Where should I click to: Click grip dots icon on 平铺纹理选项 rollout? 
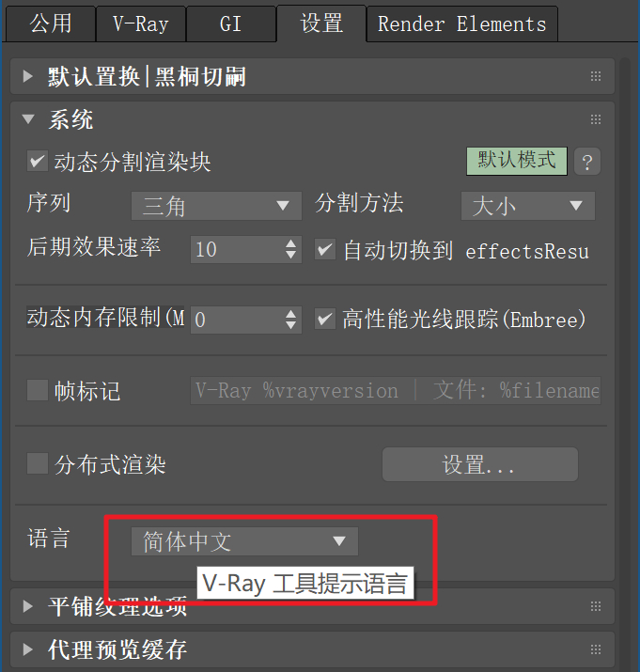click(x=596, y=606)
